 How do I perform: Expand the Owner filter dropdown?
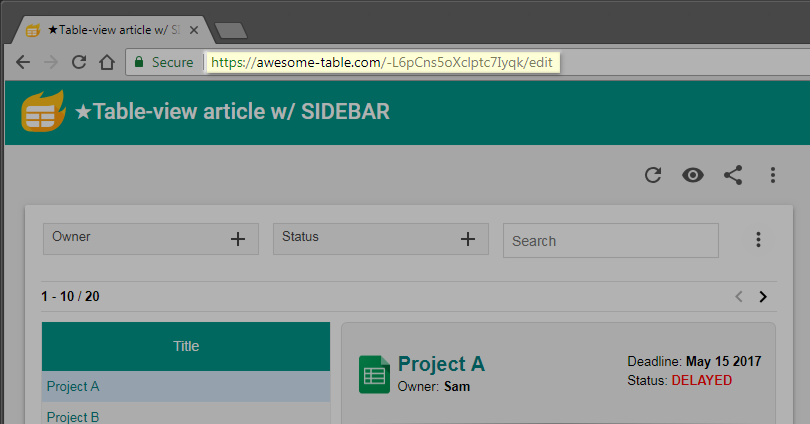pos(151,239)
